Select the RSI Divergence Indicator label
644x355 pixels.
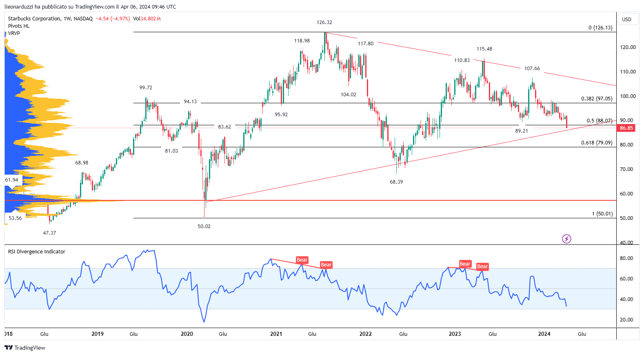pyautogui.click(x=37, y=252)
